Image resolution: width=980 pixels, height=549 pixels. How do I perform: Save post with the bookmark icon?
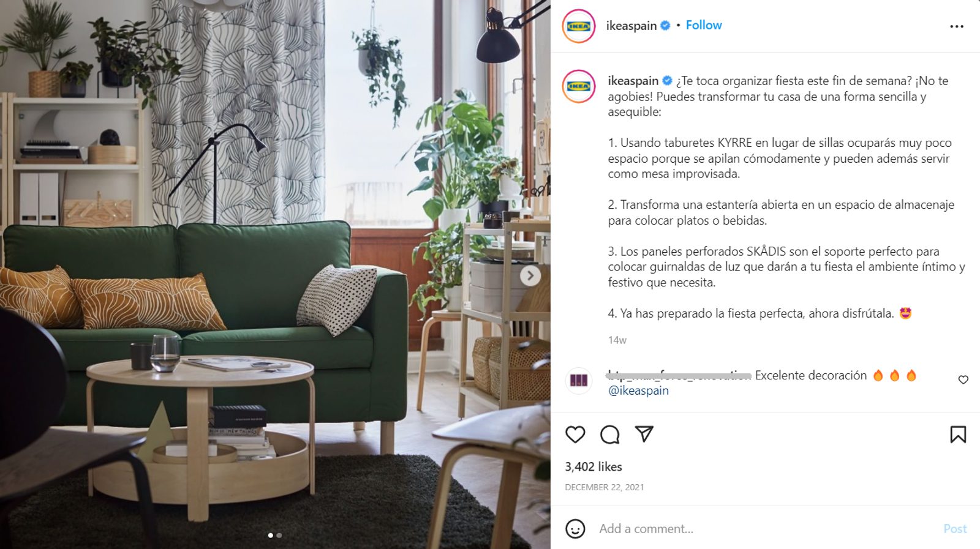958,435
